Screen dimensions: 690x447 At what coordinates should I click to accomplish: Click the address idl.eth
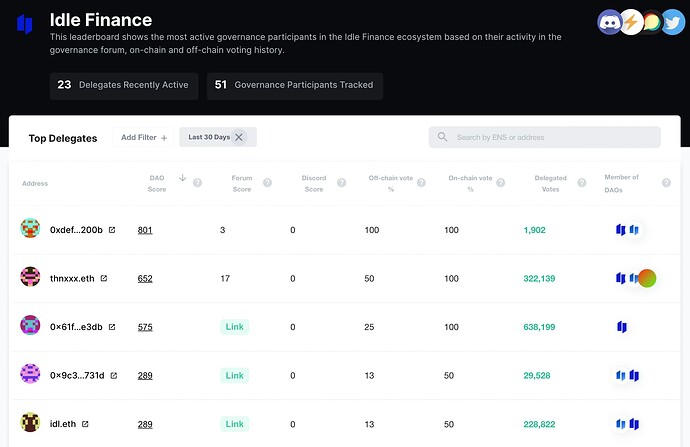click(63, 424)
